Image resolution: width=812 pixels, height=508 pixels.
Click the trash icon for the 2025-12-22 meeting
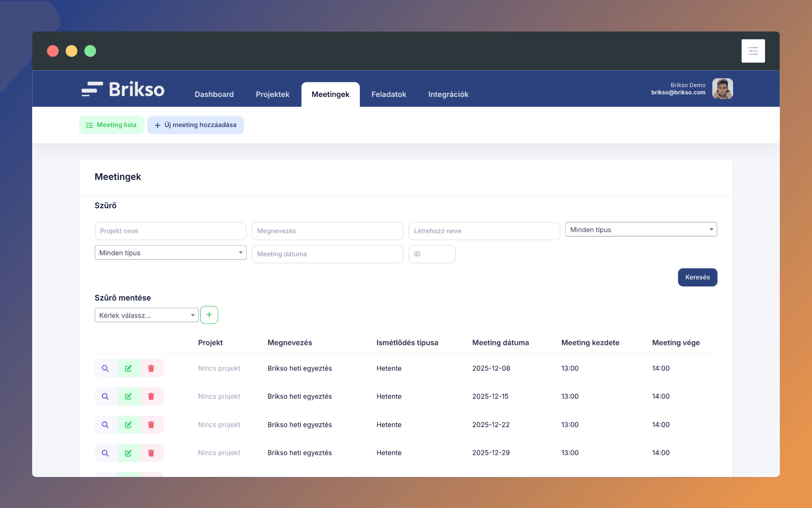pos(151,425)
